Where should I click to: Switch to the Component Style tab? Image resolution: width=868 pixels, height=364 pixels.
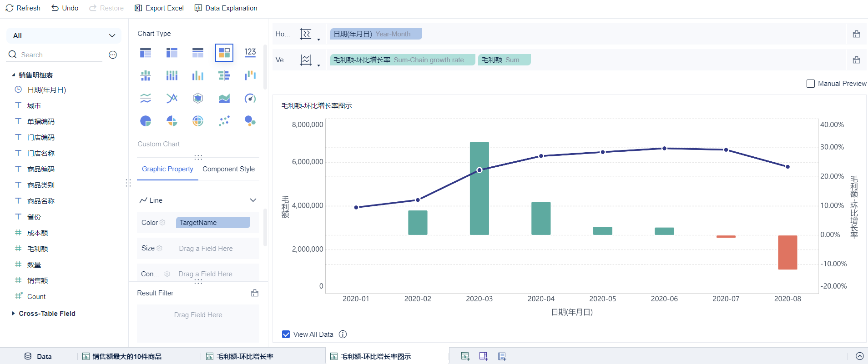tap(228, 169)
